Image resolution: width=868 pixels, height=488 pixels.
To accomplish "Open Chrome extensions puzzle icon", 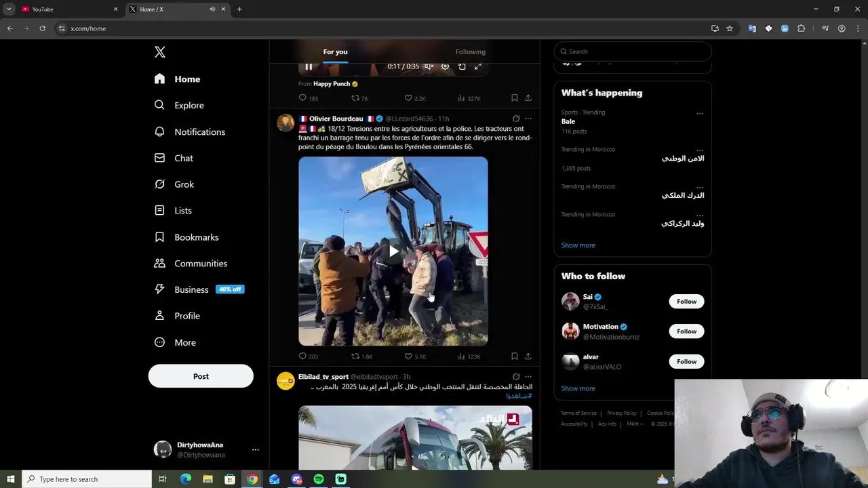I will tap(801, 28).
